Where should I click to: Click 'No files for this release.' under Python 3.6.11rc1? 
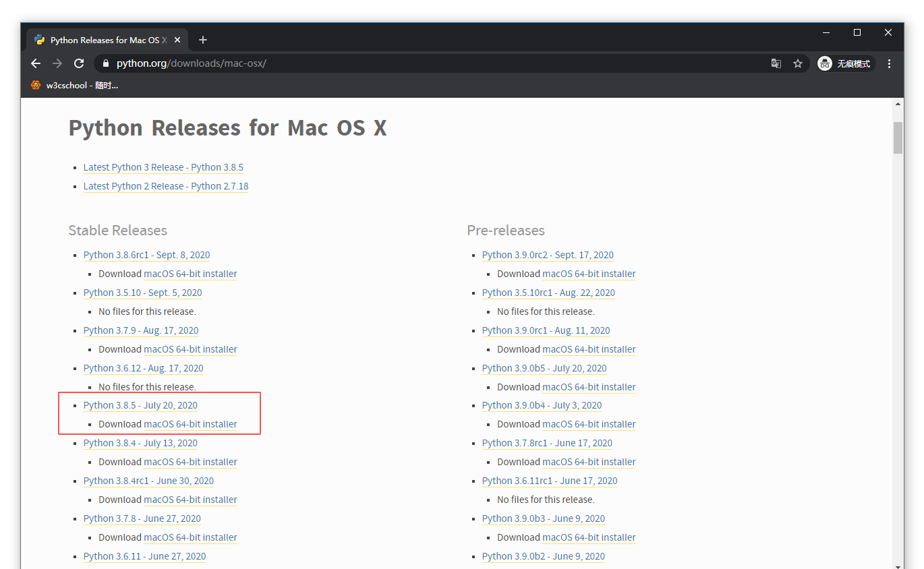(x=546, y=500)
